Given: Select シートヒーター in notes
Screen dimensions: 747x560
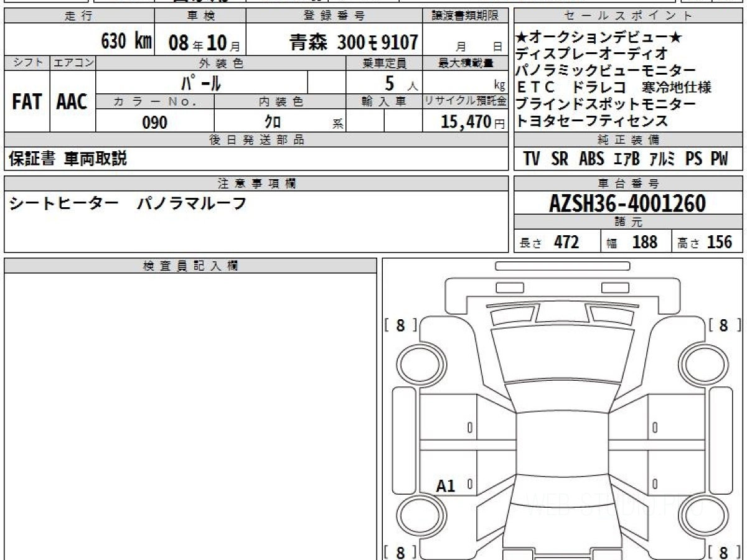Looking at the screenshot, I should [63, 203].
